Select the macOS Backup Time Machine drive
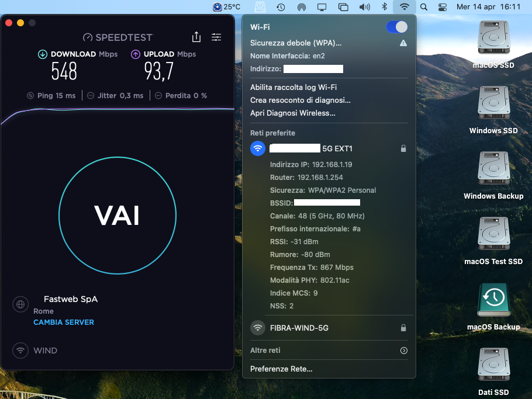This screenshot has height=399, width=532. pyautogui.click(x=493, y=307)
